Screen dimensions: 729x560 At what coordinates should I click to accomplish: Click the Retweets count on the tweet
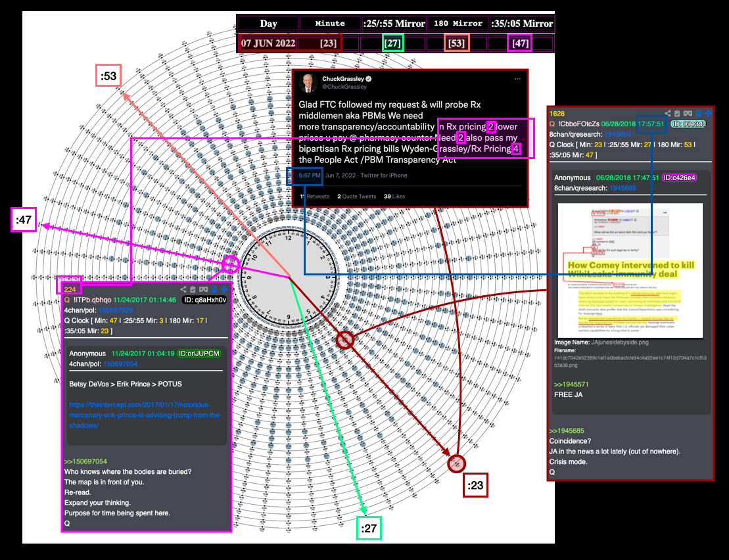(x=314, y=197)
